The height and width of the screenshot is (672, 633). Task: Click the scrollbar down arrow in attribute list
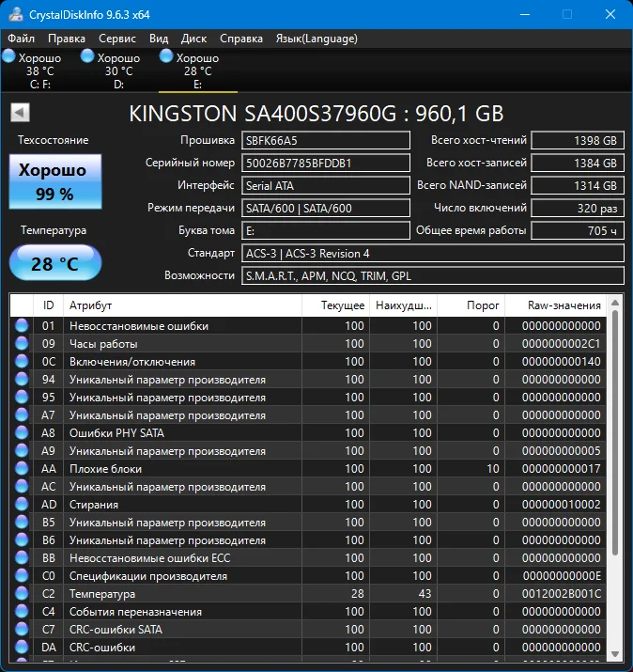point(615,654)
